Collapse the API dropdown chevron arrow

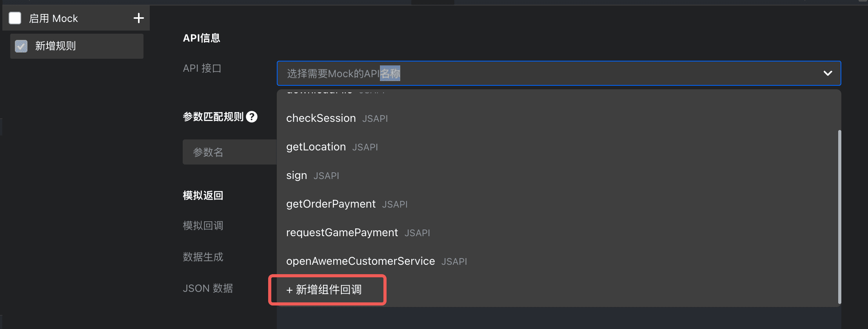828,73
